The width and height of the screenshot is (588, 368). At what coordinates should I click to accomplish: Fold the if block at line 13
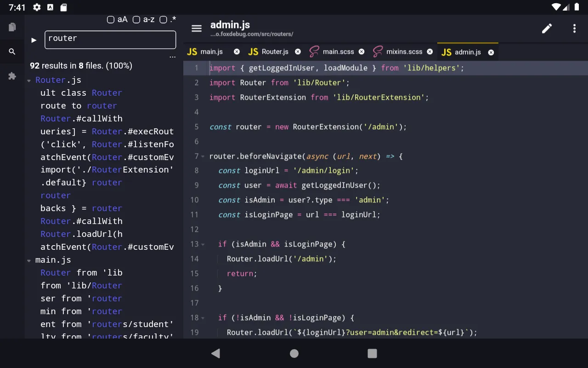coord(203,244)
